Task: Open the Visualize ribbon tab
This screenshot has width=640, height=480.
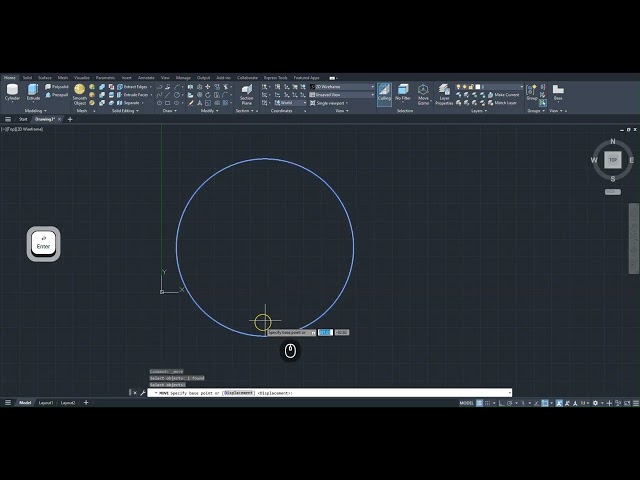Action: (x=82, y=78)
